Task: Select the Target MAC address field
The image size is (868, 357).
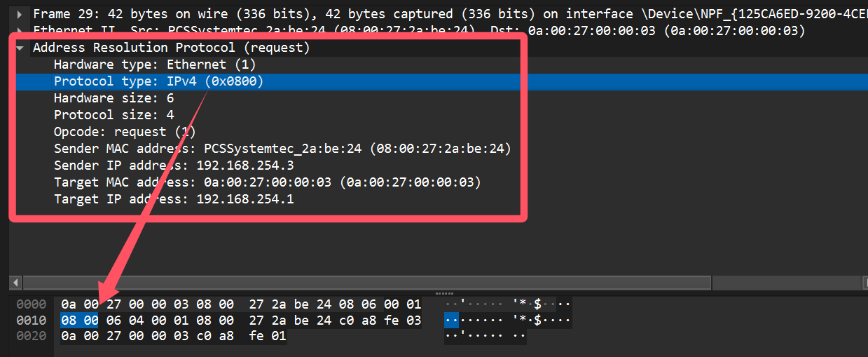Action: point(267,182)
